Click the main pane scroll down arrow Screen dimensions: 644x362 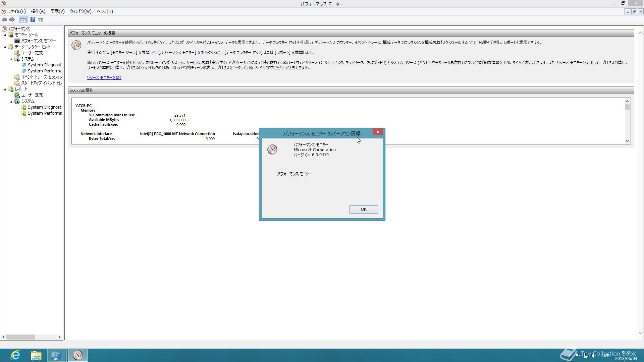(x=640, y=333)
